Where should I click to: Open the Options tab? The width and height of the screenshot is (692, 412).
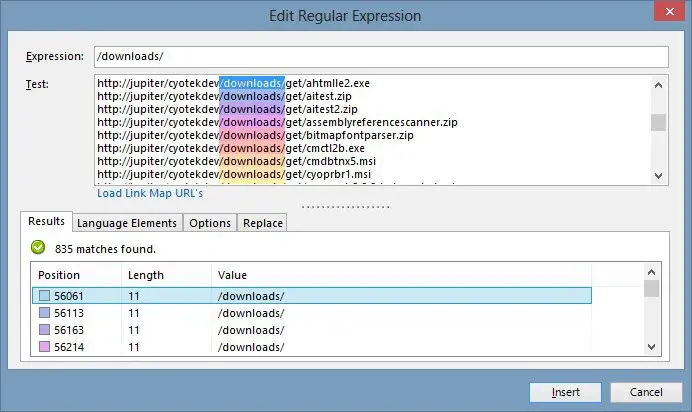[210, 223]
